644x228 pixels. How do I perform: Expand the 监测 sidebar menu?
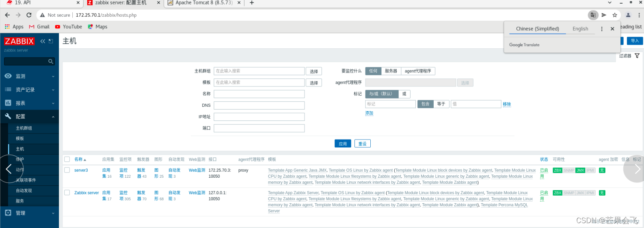pyautogui.click(x=29, y=76)
